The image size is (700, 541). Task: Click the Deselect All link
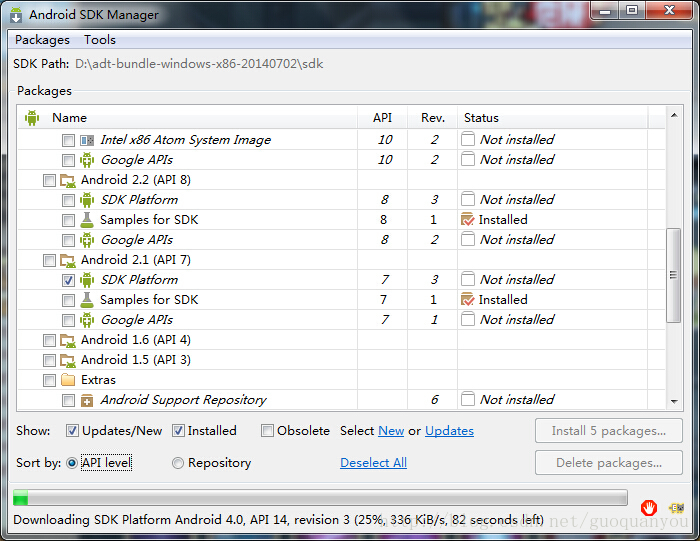click(373, 463)
